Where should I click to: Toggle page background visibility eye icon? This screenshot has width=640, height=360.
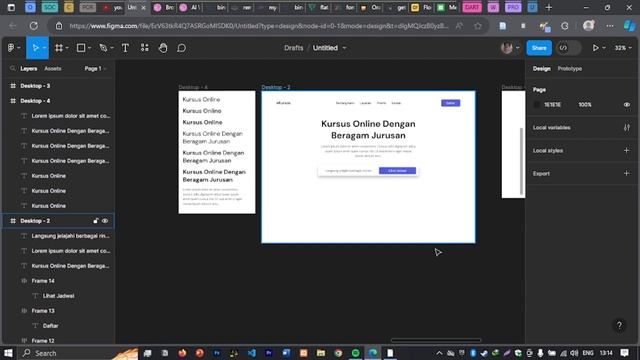[627, 105]
